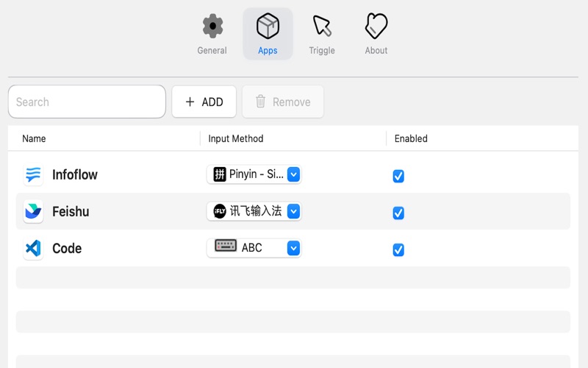Viewport: 588px width, 368px height.
Task: Click the Pinyin input method icon
Action: pyautogui.click(x=220, y=174)
